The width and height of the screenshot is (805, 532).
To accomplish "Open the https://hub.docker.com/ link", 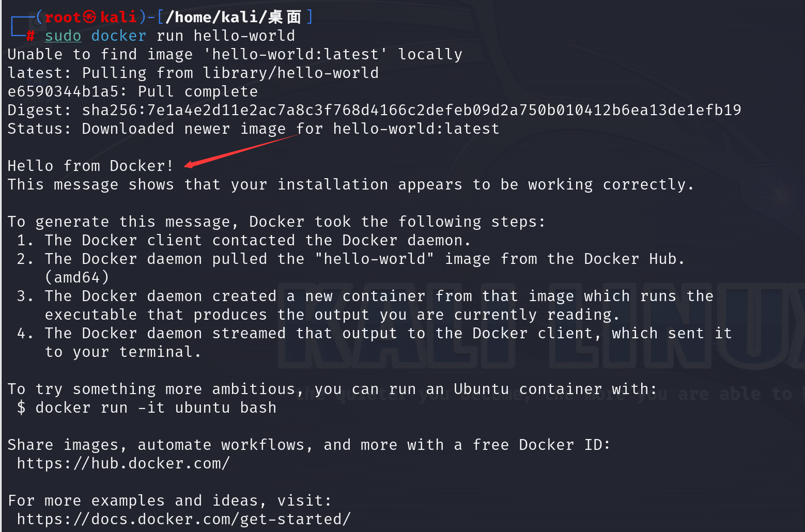I will [x=123, y=463].
